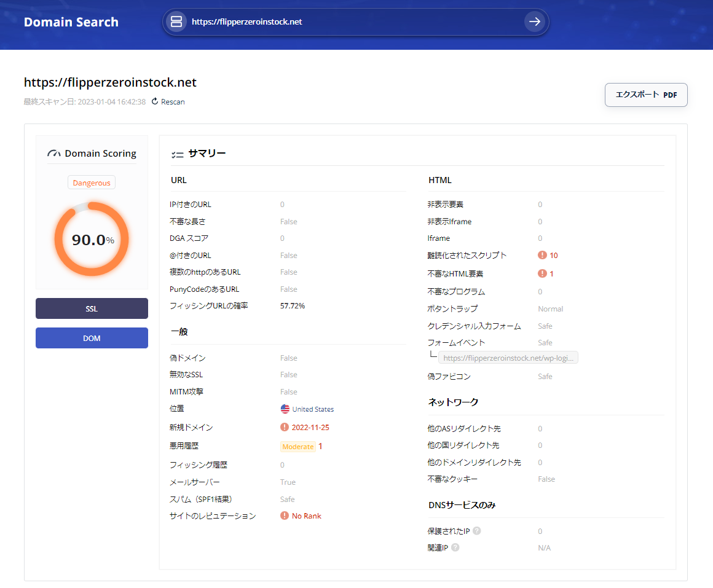Click the summary checklist icon
713x588 pixels.
[x=178, y=154]
